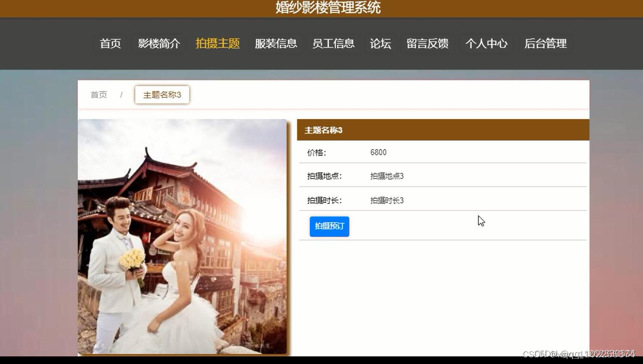
Task: Click the 拍摄预订 booking button
Action: point(329,226)
